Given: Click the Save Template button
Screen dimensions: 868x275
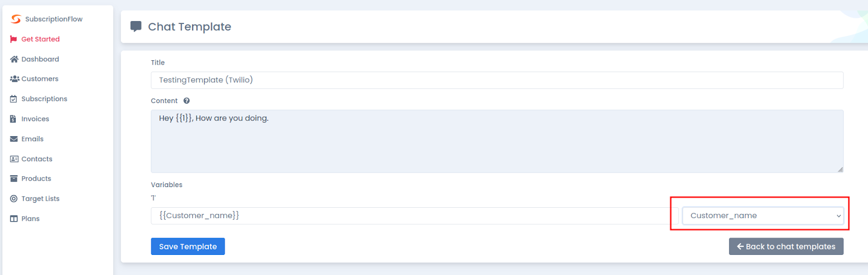Looking at the screenshot, I should pos(188,246).
